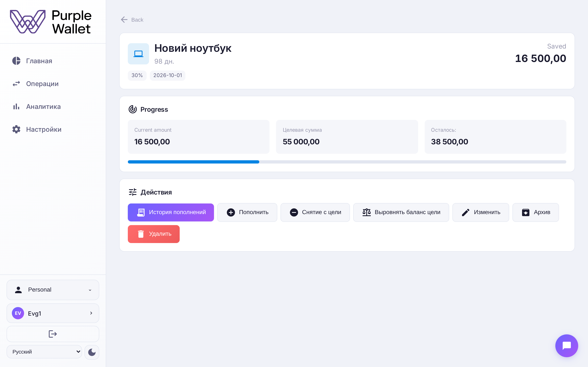This screenshot has width=588, height=367.
Task: Click the blue progress bar
Action: (193, 162)
